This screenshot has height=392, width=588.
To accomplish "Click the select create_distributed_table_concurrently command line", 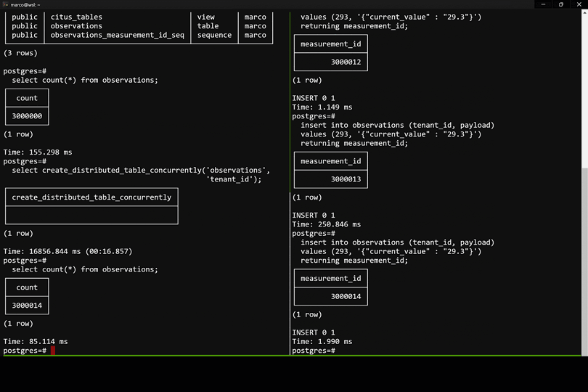I will pyautogui.click(x=141, y=170).
